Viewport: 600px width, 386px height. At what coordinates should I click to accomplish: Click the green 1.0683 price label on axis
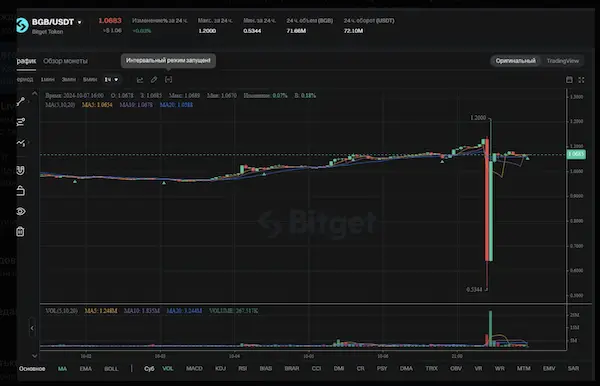576,154
